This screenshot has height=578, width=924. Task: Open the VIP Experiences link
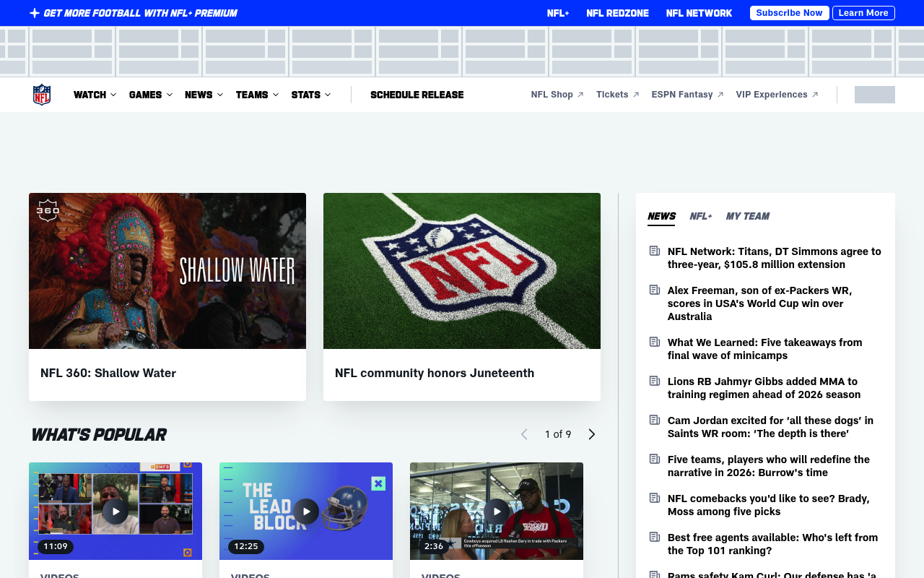(x=772, y=95)
